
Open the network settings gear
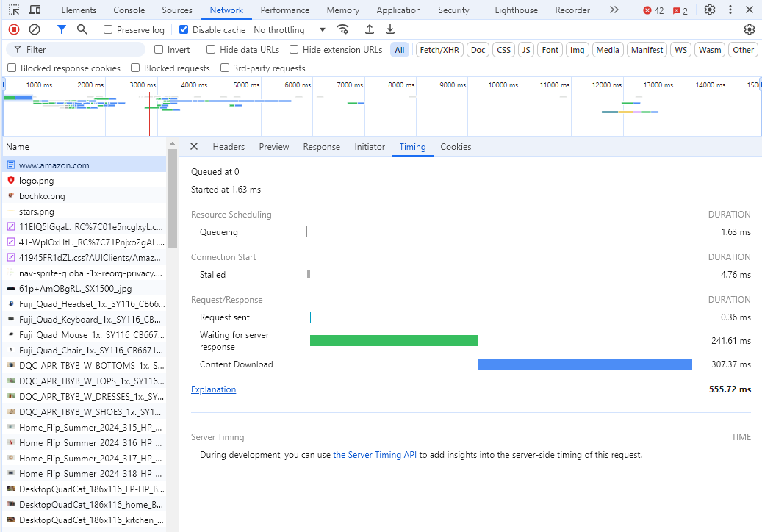click(x=749, y=29)
